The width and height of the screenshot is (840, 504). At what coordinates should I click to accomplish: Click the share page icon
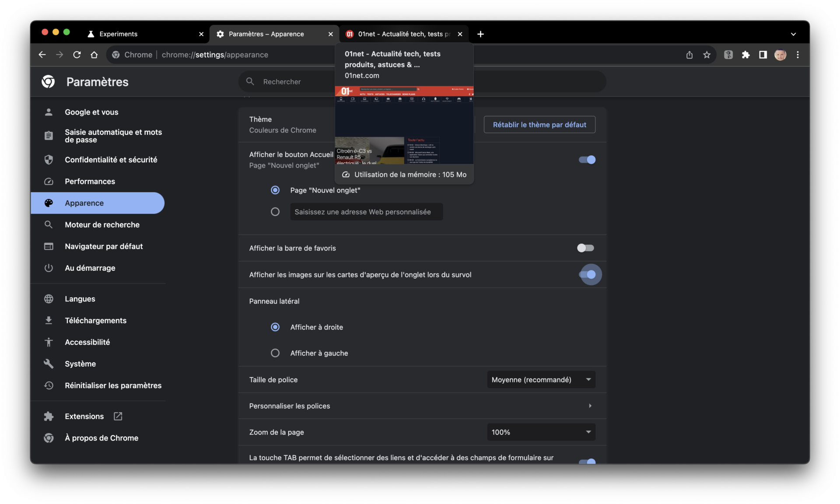click(689, 55)
